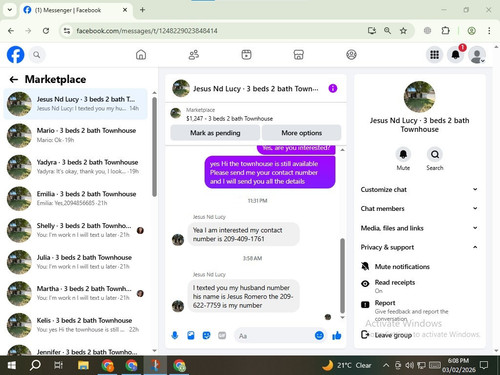Open the tab search dropdown arrow

pos(10,10)
